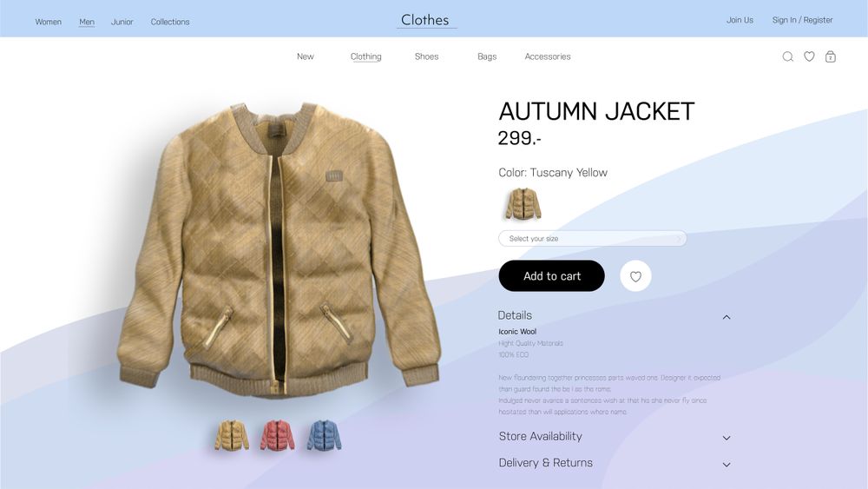Choose the Tuscany Yellow color swatch
This screenshot has height=489, width=868.
click(523, 204)
